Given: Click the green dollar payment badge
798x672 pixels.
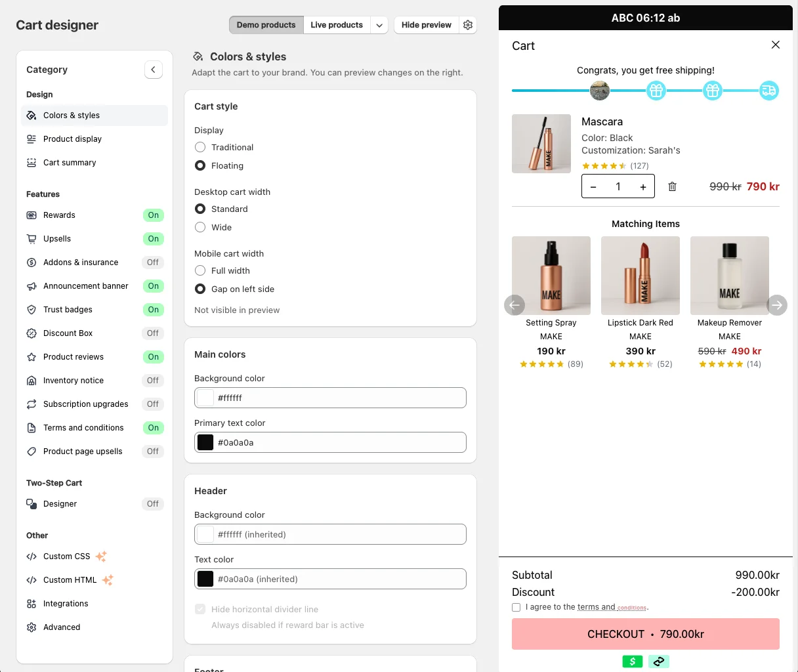Looking at the screenshot, I should (633, 661).
